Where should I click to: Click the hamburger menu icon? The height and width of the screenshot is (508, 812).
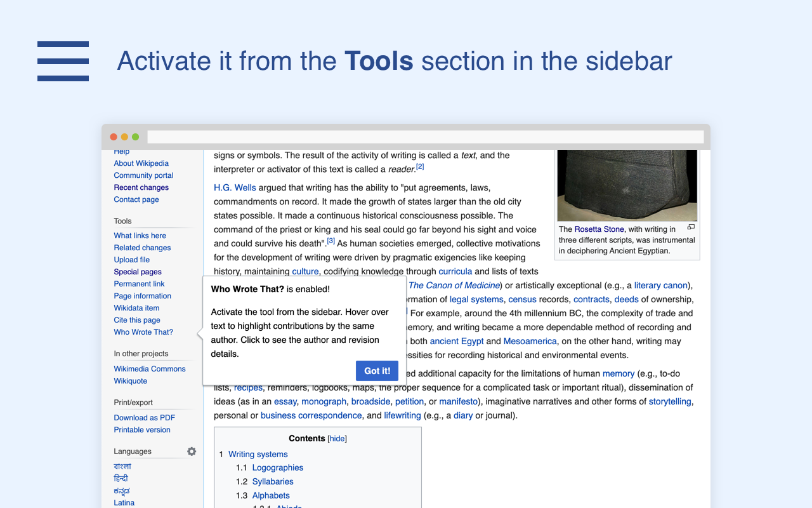point(63,61)
